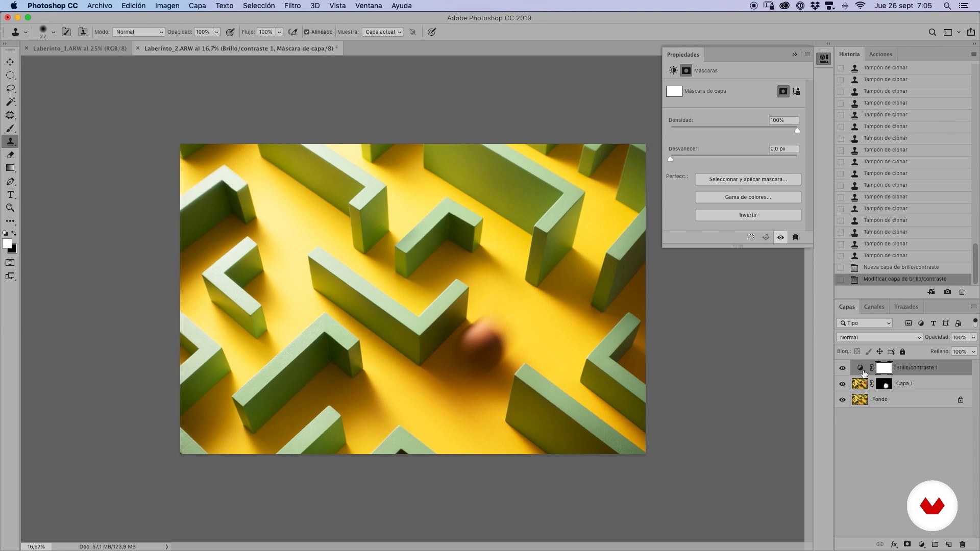Open the Modo blend dropdown in options bar

139,32
